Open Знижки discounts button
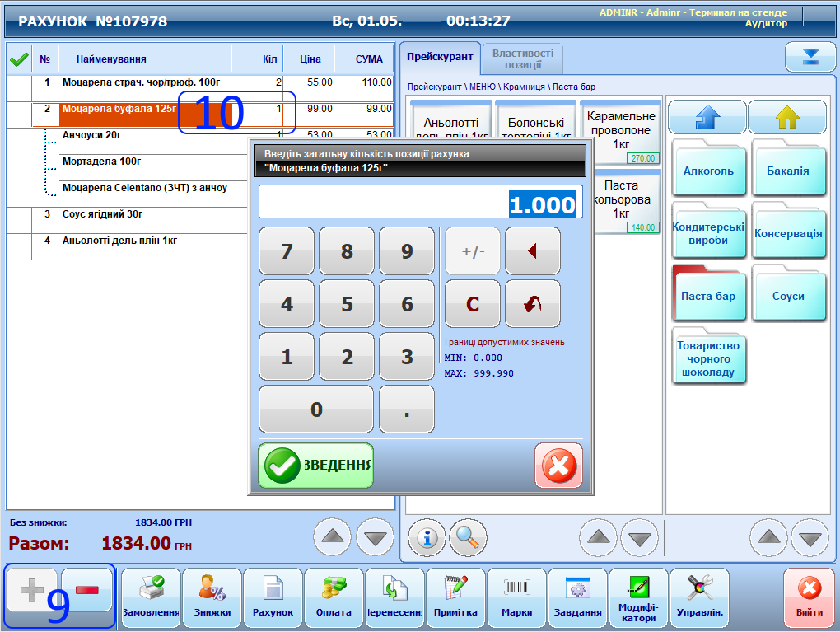840x632 pixels. coord(212,598)
